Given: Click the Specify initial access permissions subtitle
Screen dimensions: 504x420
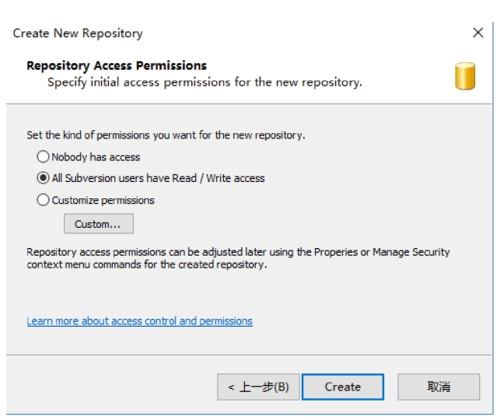Looking at the screenshot, I should point(205,82).
